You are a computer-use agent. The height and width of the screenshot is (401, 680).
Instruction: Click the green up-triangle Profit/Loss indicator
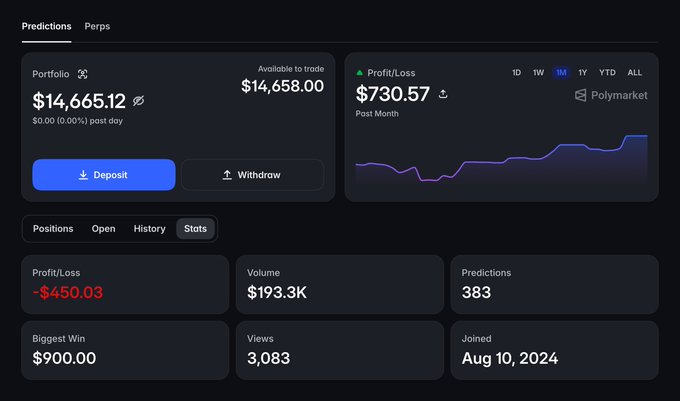[x=359, y=73]
